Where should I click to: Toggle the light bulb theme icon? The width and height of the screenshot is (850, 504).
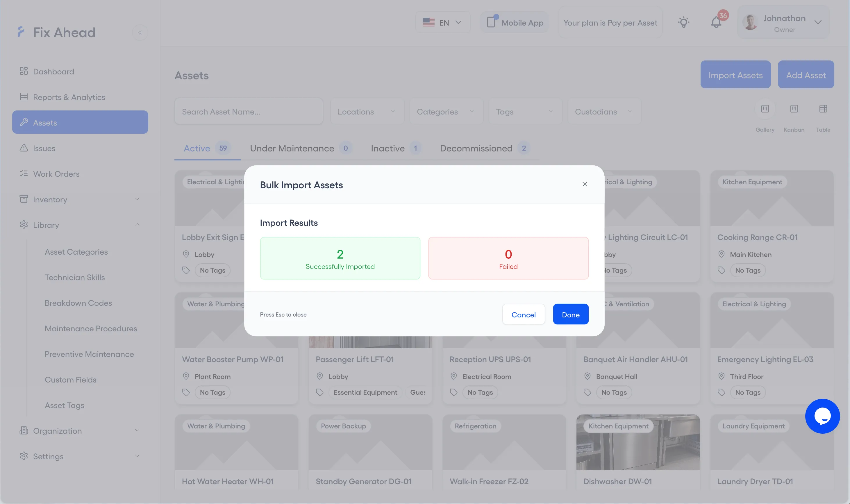click(x=684, y=22)
